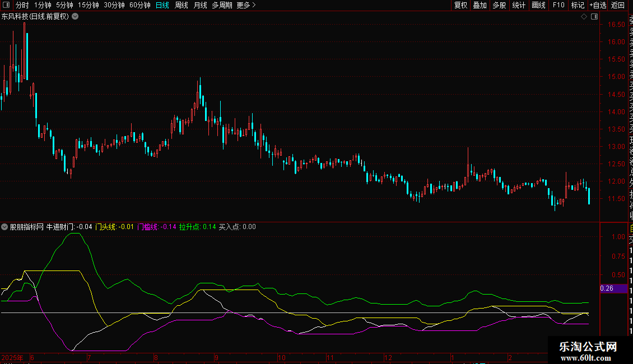Click the +自选 add to watchlist button
Viewport: 633px width, 364px height.
[597, 5]
